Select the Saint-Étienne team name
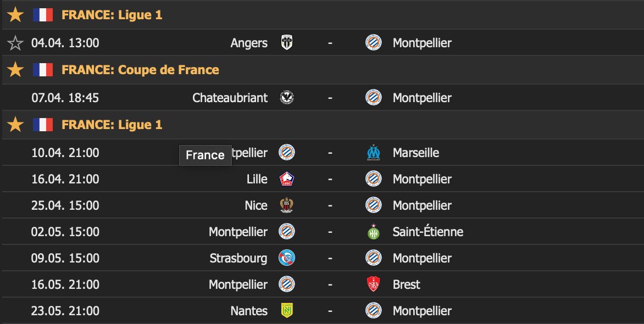Image resolution: width=644 pixels, height=324 pixels. point(428,232)
